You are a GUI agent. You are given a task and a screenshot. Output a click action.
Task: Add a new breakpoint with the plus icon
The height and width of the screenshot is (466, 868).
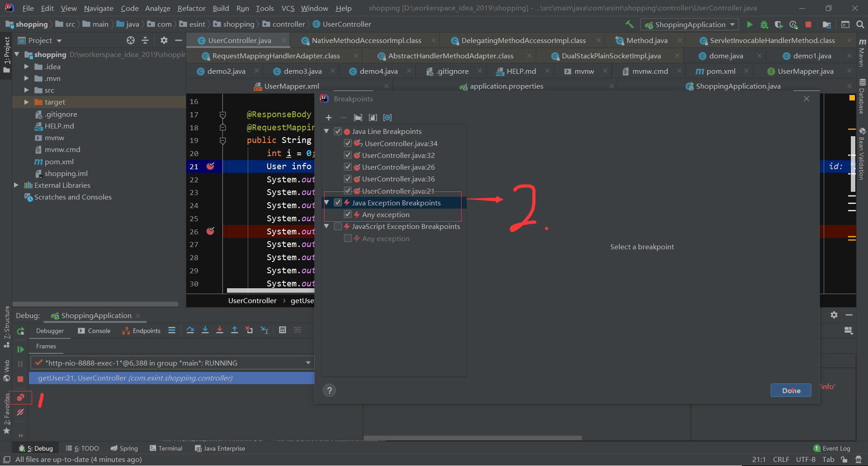pos(329,118)
